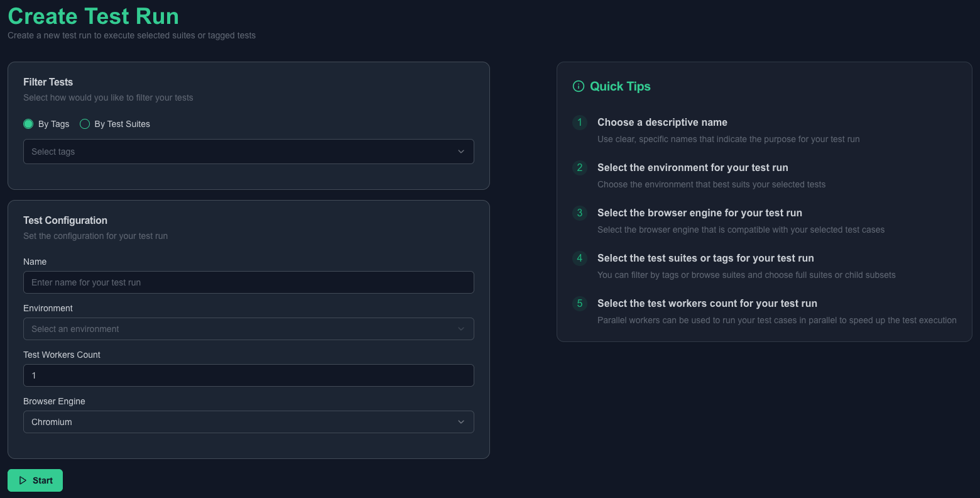Click the step 2 badge in Quick Tips
This screenshot has height=498, width=980.
579,168
